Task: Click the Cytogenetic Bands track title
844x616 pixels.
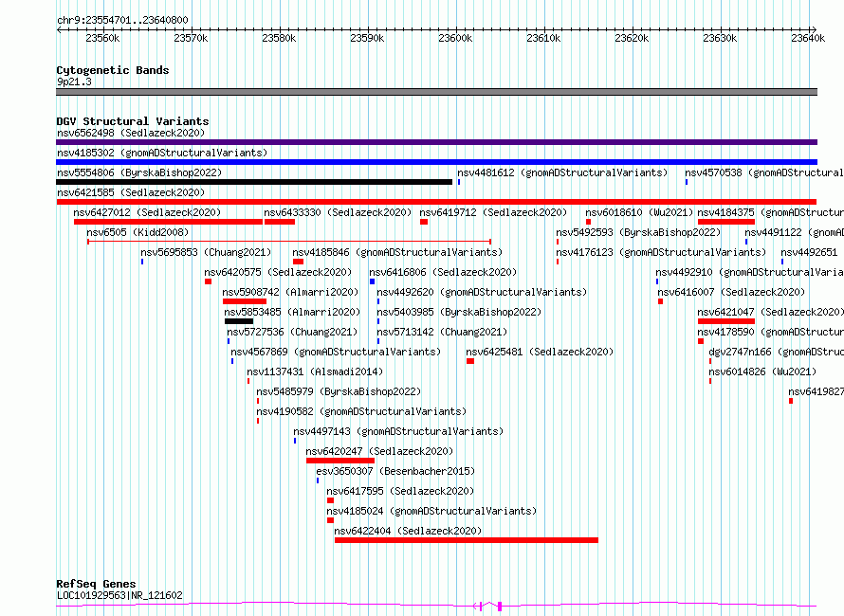Action: click(113, 70)
